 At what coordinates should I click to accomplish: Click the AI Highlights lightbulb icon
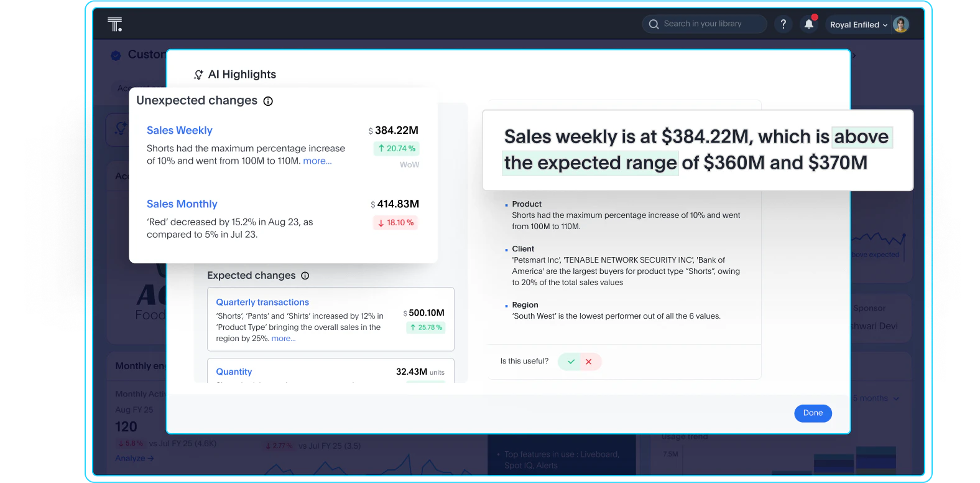(x=198, y=75)
